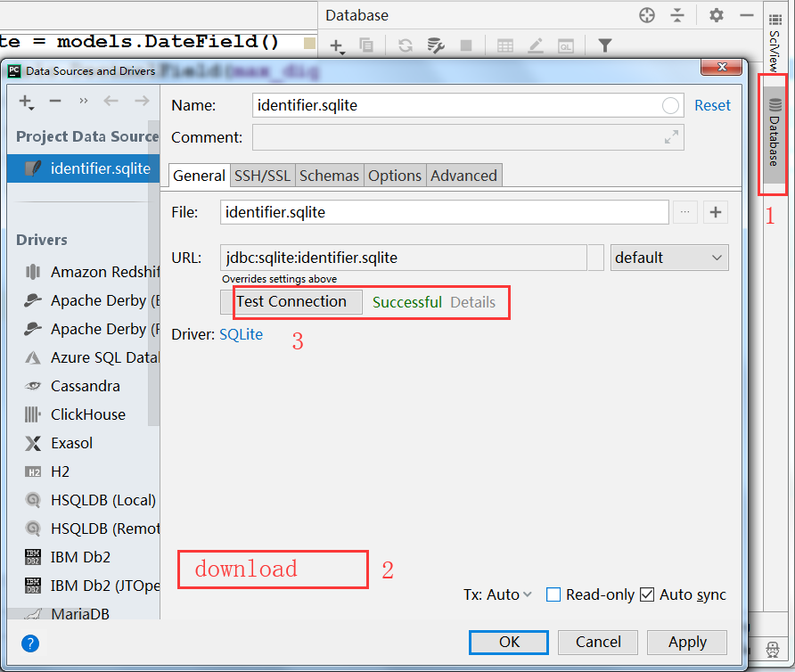Click the filter funnel icon in Database toolbar

pos(605,45)
